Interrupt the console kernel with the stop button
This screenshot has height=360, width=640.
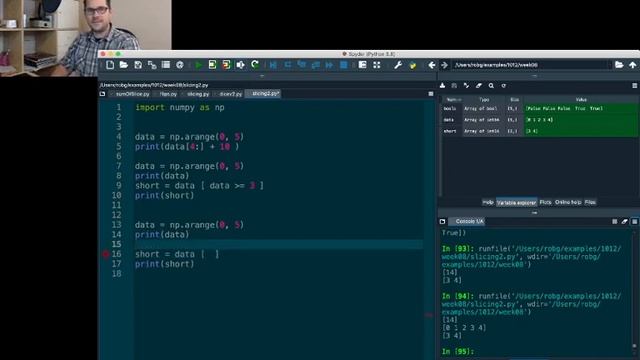coord(615,221)
